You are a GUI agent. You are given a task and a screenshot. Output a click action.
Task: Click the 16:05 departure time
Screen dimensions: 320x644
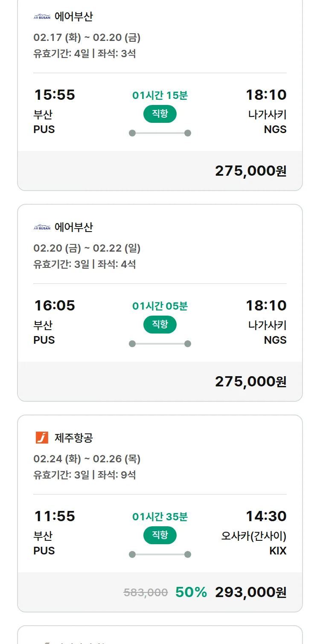tap(55, 305)
